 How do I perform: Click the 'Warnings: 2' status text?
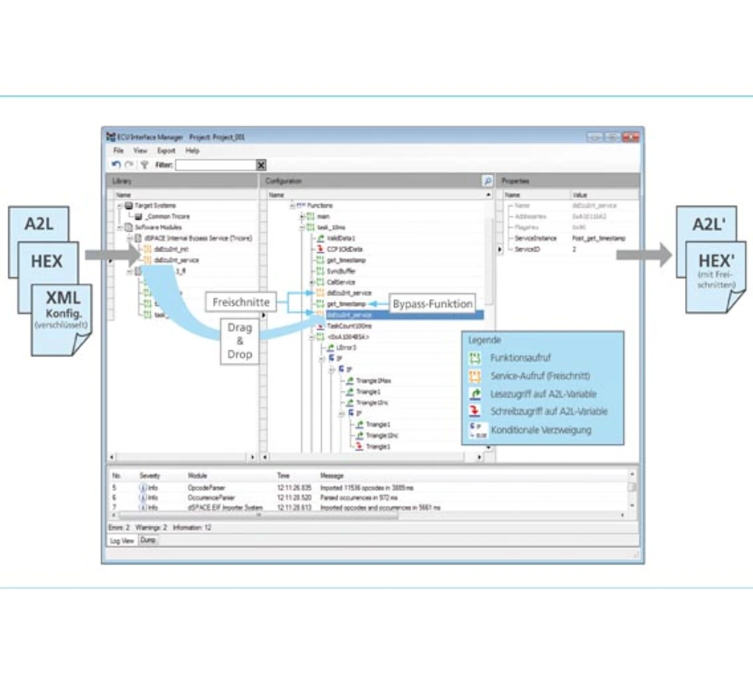(151, 528)
